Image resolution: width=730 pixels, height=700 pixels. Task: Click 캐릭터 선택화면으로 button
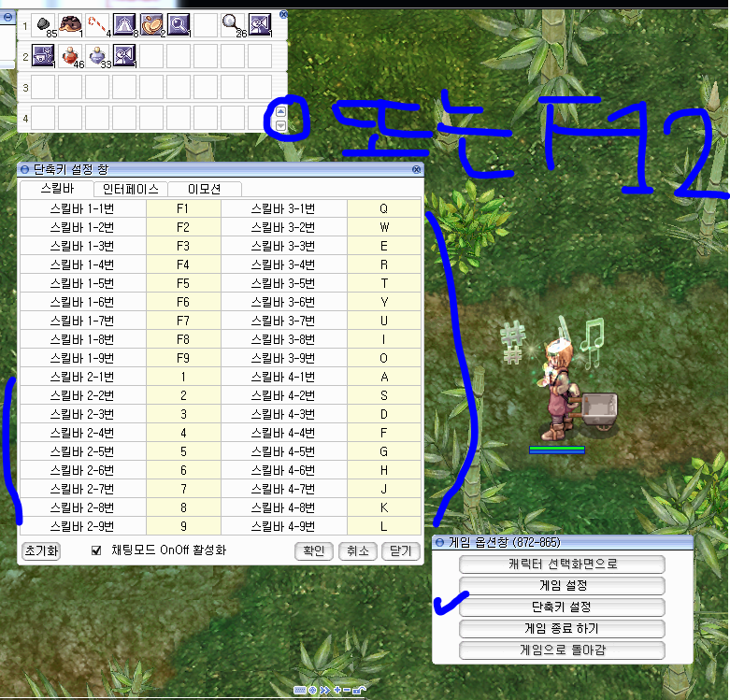click(562, 564)
